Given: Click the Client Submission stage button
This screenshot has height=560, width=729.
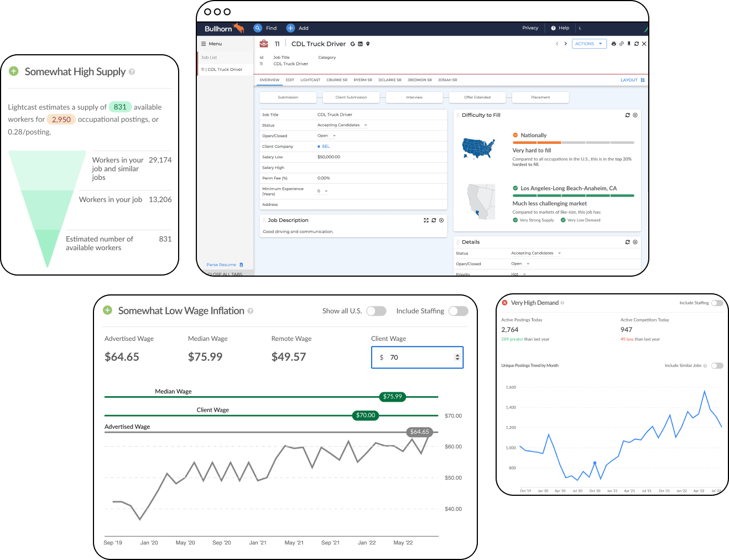Looking at the screenshot, I should [x=351, y=97].
